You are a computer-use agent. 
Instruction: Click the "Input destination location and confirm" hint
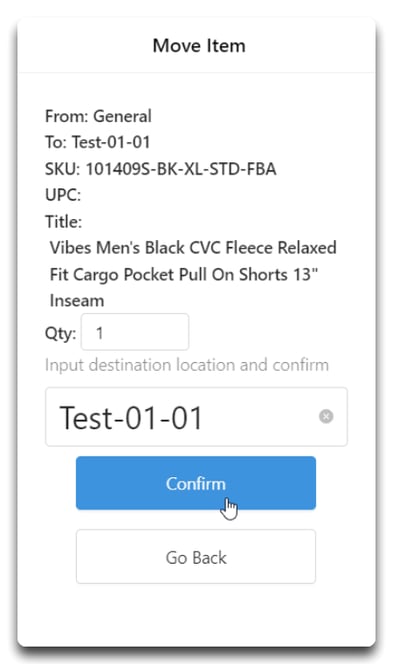click(x=187, y=365)
